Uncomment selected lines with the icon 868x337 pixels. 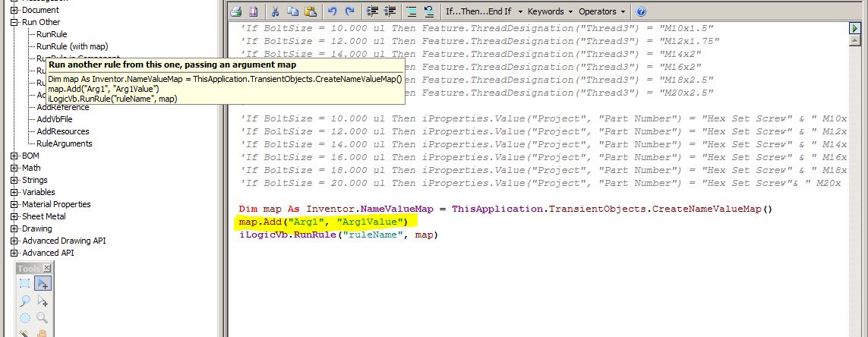tap(428, 11)
